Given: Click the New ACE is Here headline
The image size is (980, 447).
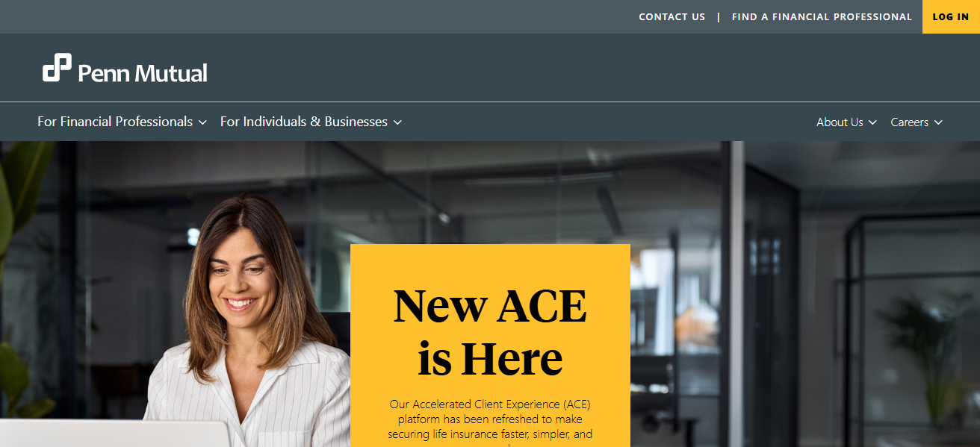Looking at the screenshot, I should [490, 331].
